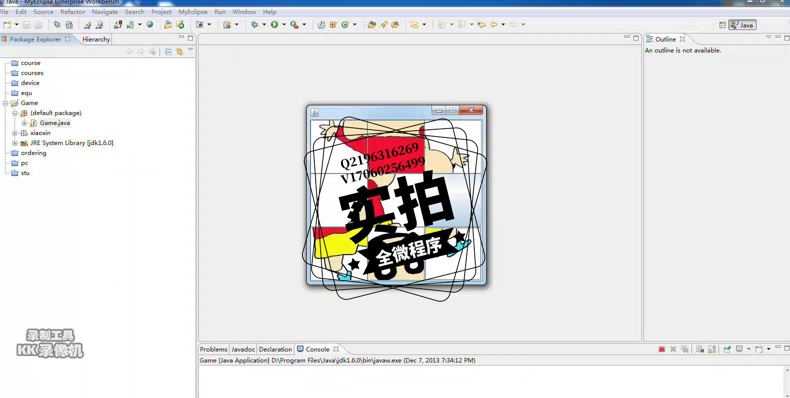Click Remove Launch gray X icon
This screenshot has width=790, height=398.
pos(673,349)
